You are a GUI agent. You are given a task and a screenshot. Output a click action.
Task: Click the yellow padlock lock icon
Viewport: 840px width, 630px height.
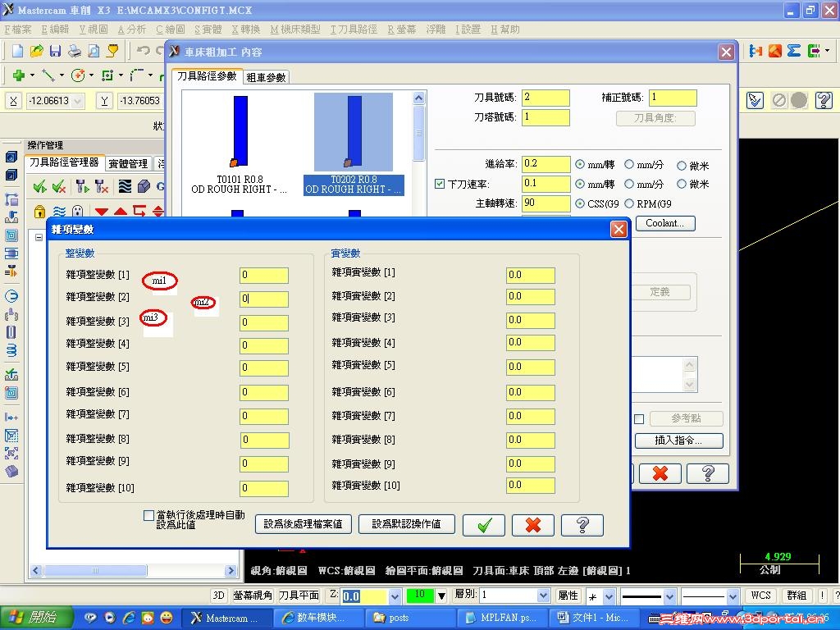tap(39, 211)
